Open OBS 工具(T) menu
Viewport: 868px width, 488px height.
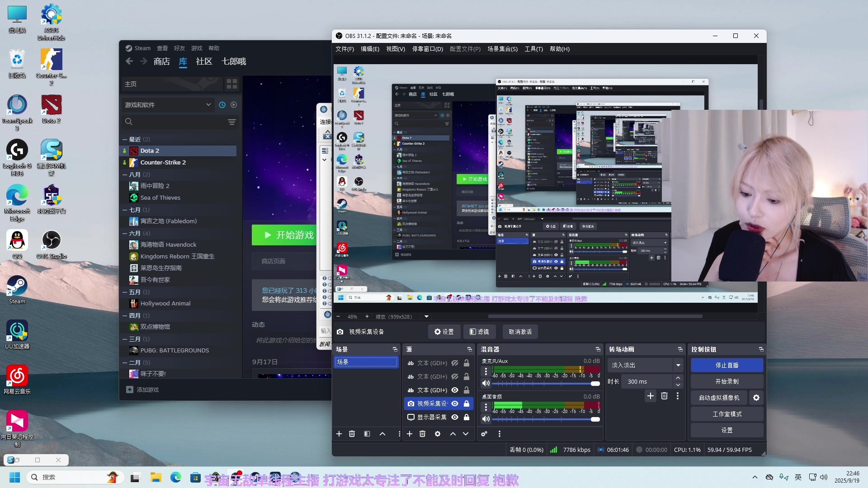pos(534,49)
